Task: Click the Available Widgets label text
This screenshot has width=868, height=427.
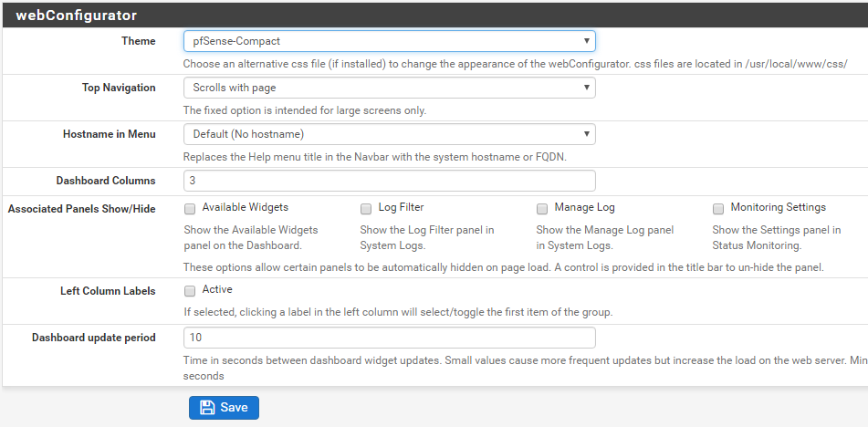Action: (246, 207)
